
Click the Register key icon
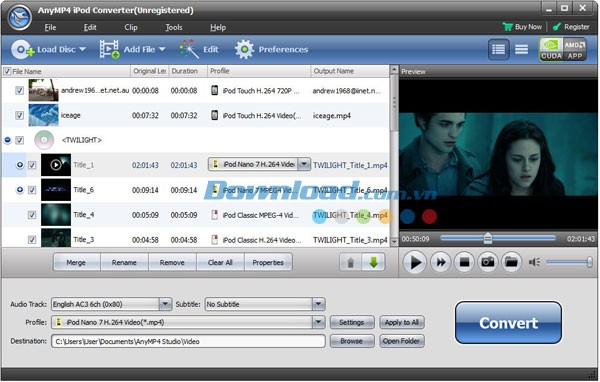pos(557,27)
